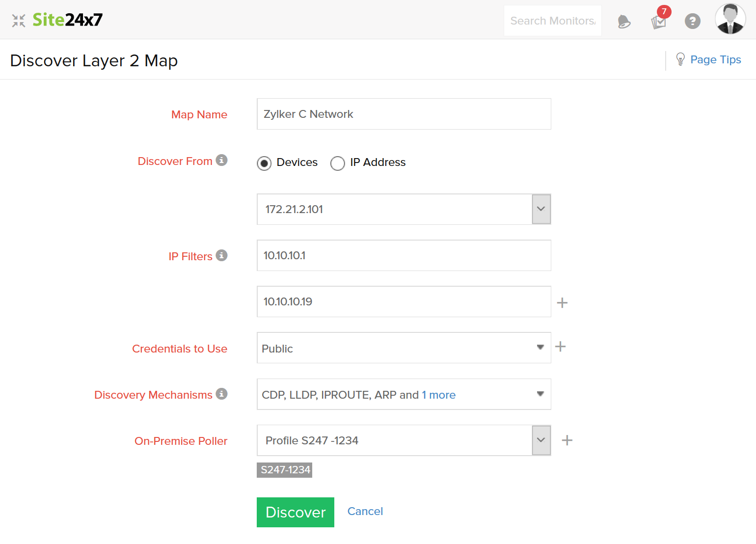Open the Credentials to Use dropdown
The height and width of the screenshot is (544, 756).
pos(540,348)
